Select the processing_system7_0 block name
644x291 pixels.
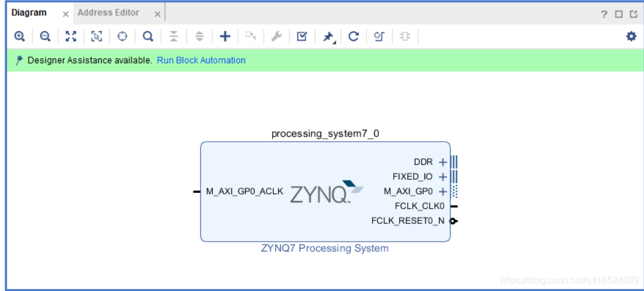click(326, 134)
